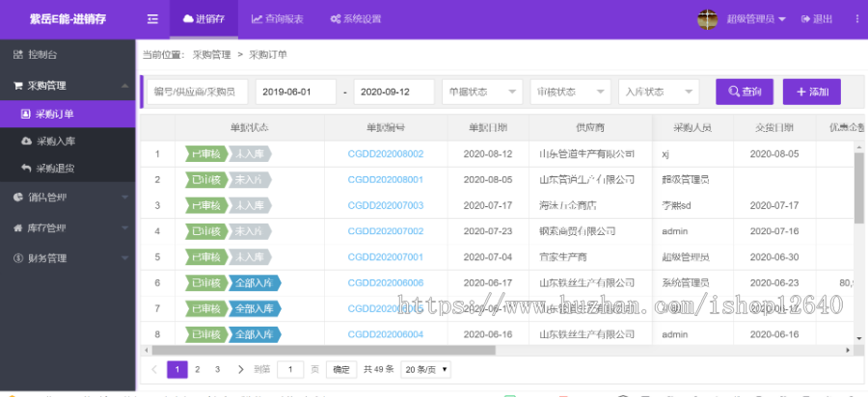Click the 单据日期 column header
Viewport: 868px width, 397px height.
point(488,128)
